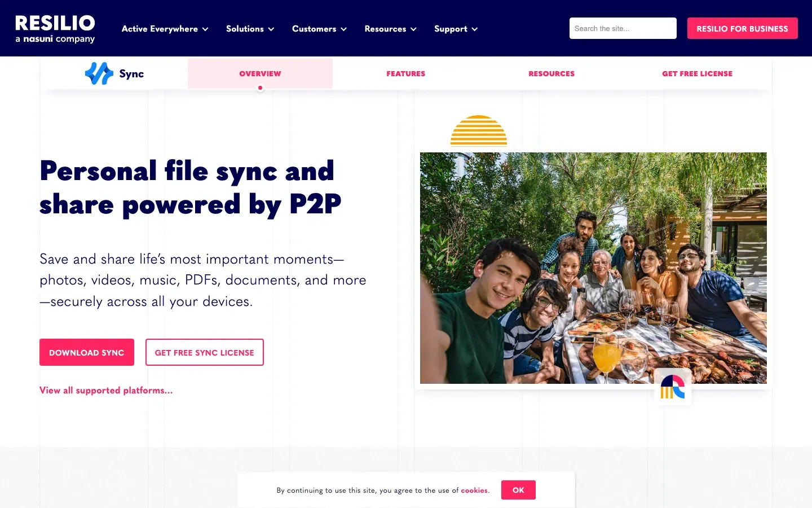812x508 pixels.
Task: Click the colorful badge icon below the photo
Action: (x=673, y=387)
